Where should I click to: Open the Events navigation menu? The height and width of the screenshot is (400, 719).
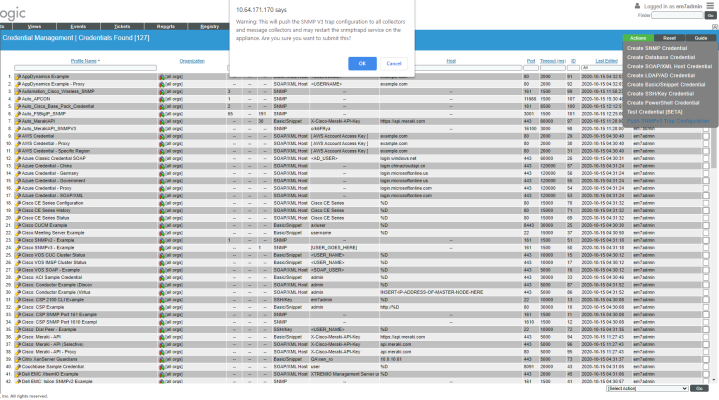[x=78, y=27]
